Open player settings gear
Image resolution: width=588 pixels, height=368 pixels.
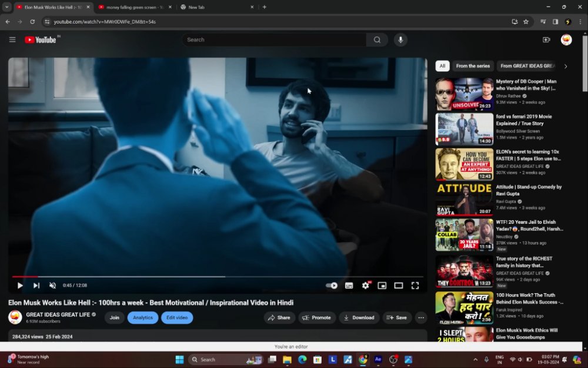point(366,286)
